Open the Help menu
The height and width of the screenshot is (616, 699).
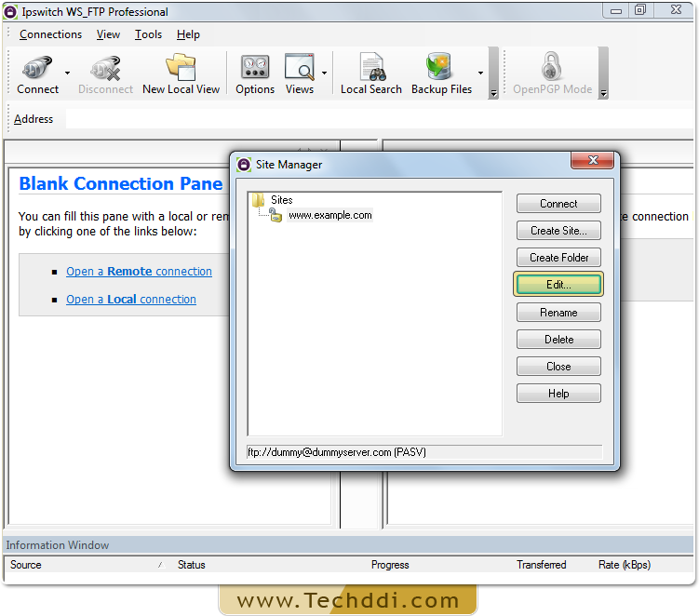(188, 34)
